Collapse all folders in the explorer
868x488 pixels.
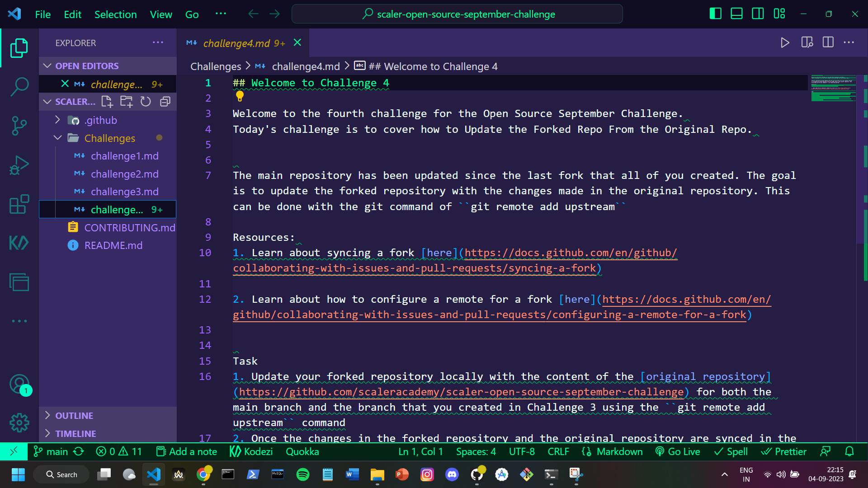pyautogui.click(x=165, y=102)
